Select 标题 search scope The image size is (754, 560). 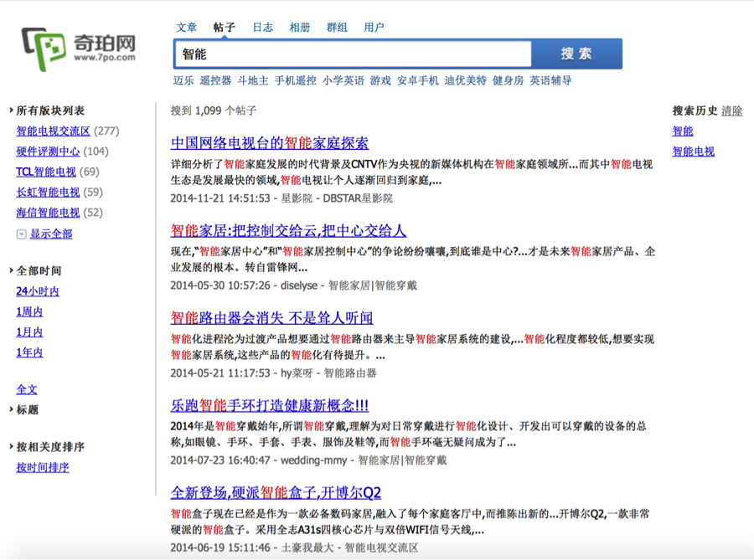(x=28, y=410)
